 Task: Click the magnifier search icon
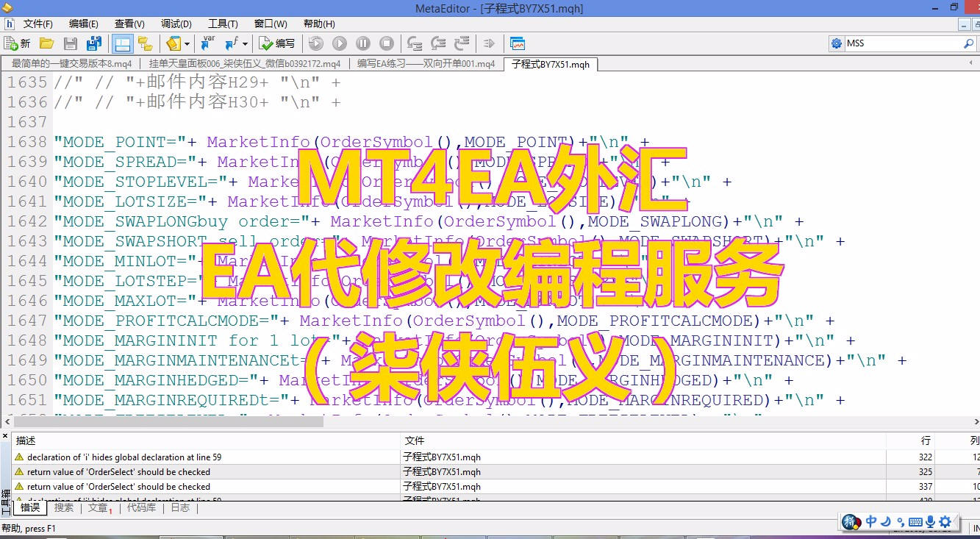click(969, 43)
